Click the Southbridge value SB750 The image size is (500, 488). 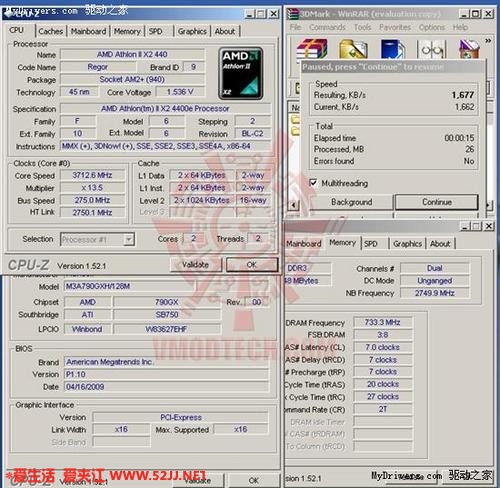click(167, 314)
